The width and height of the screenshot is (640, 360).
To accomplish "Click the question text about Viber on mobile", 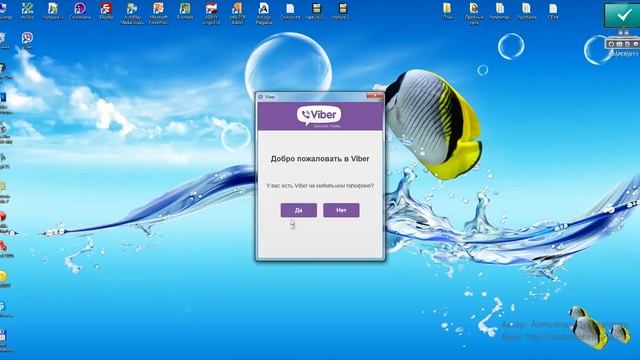I will click(320, 186).
